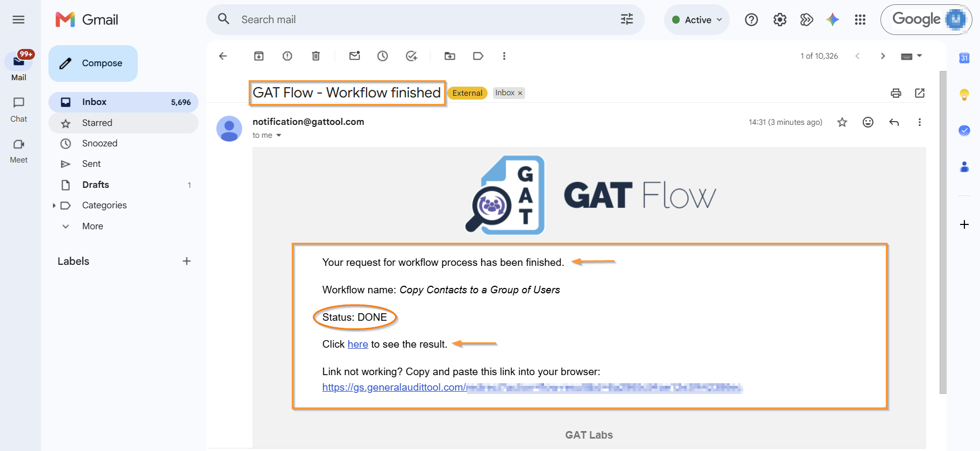Click the search magnifier icon
980x451 pixels.
click(224, 19)
